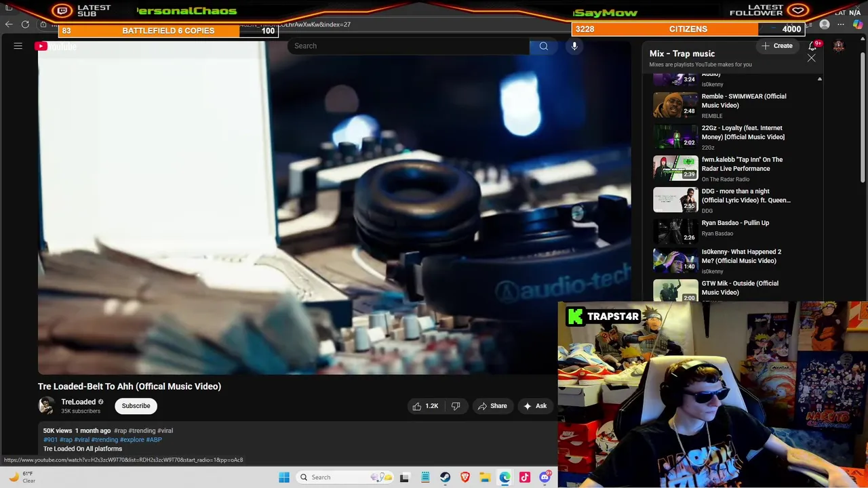Focus the YouTube search field
This screenshot has height=488, width=868.
408,46
